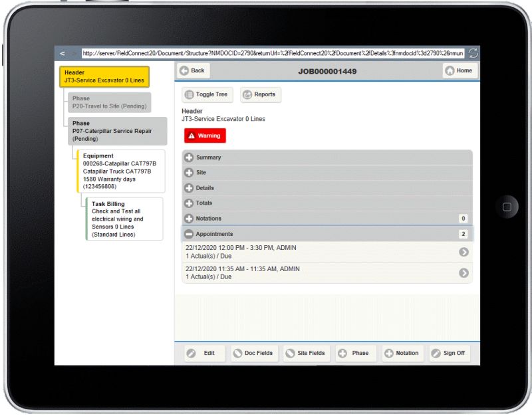Click the plus icon on Phase
Screen dimensions: 532x416
342,354
